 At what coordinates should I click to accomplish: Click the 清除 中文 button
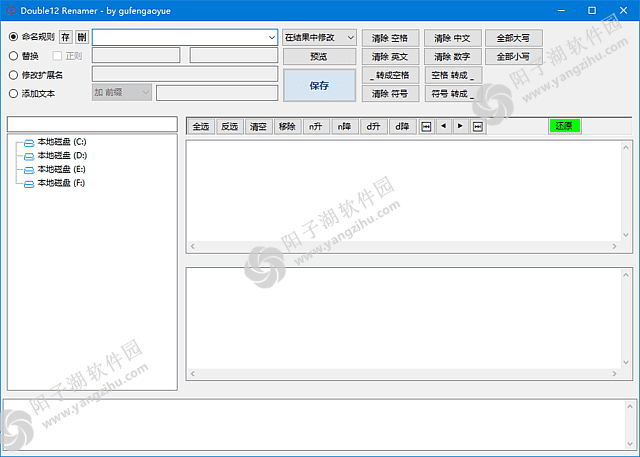[452, 38]
